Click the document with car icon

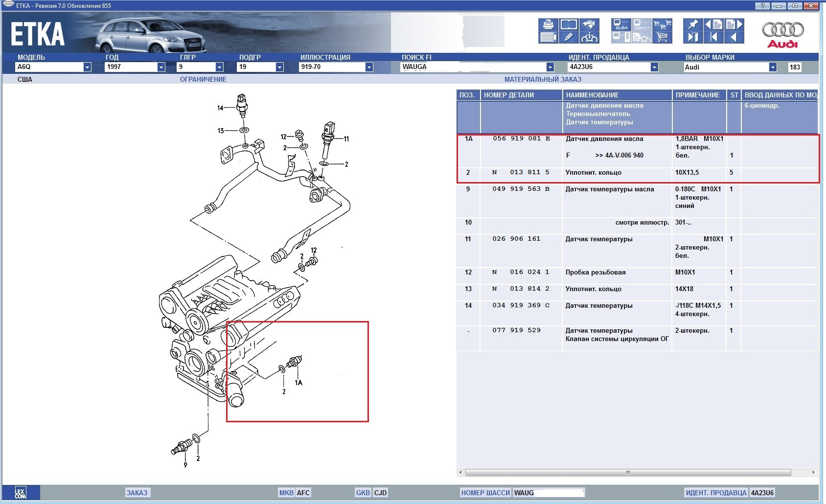pyautogui.click(x=642, y=37)
